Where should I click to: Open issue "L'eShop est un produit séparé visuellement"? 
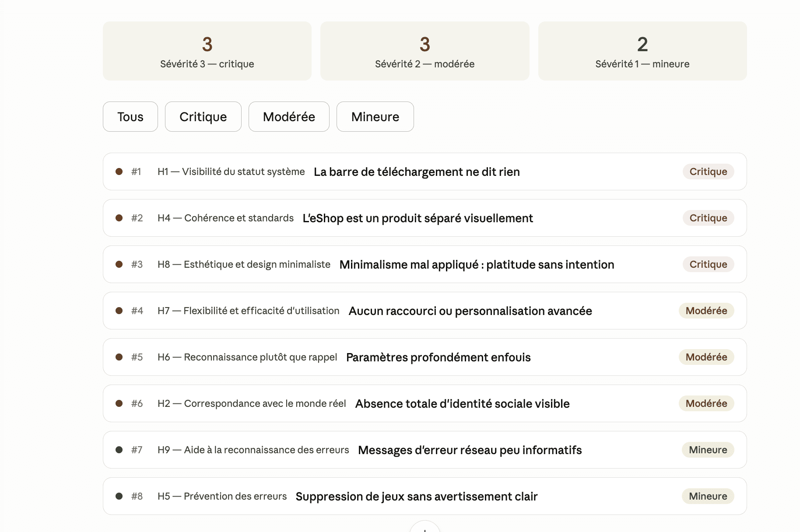point(425,218)
